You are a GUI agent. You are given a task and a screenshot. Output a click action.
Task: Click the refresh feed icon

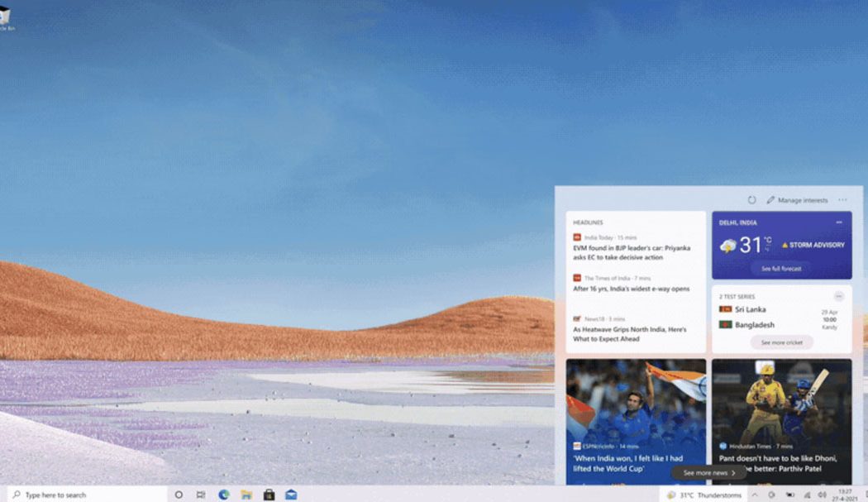tap(751, 200)
